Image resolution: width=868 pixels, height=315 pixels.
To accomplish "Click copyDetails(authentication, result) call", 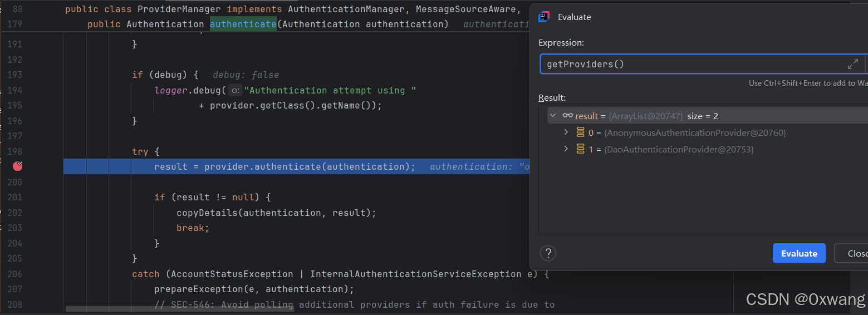I will (x=277, y=213).
